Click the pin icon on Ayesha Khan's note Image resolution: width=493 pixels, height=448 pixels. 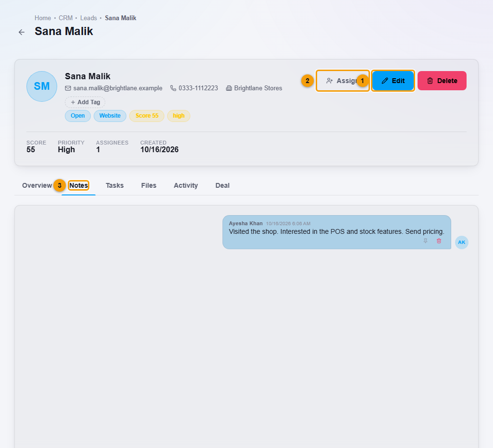click(425, 241)
